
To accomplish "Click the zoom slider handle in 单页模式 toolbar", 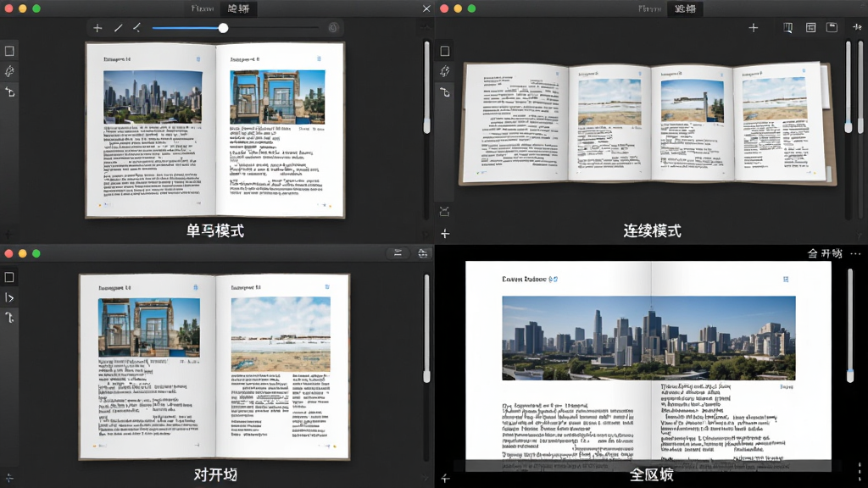I will [223, 28].
